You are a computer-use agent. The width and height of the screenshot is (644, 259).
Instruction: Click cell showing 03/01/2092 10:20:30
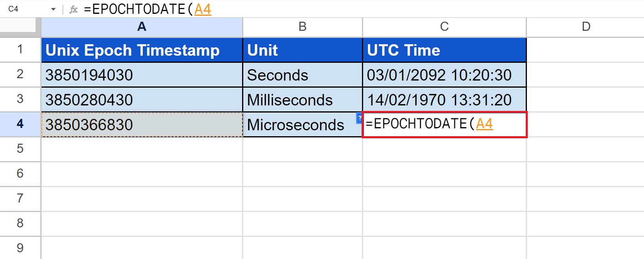(x=444, y=75)
